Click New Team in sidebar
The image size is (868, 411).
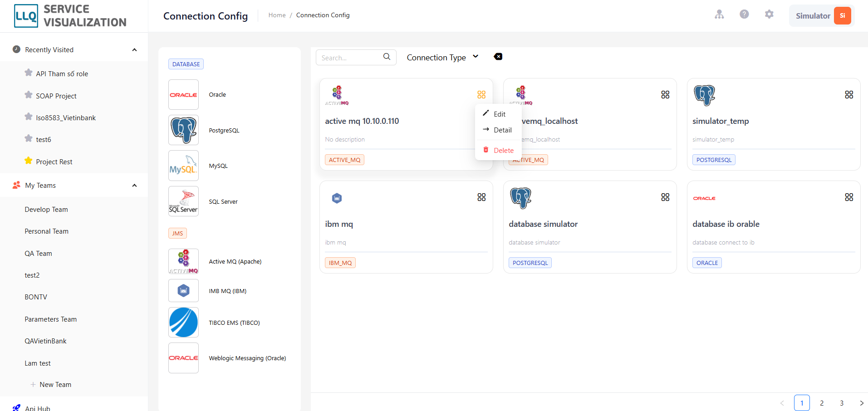point(51,385)
